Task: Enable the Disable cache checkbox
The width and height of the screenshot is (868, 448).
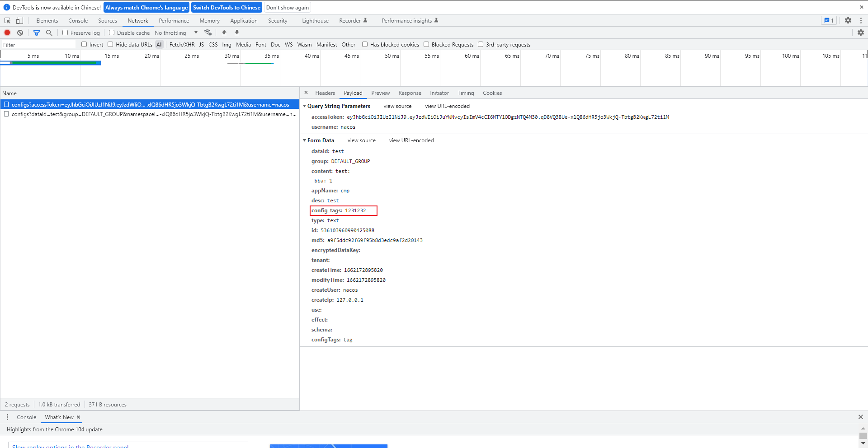Action: [112, 33]
